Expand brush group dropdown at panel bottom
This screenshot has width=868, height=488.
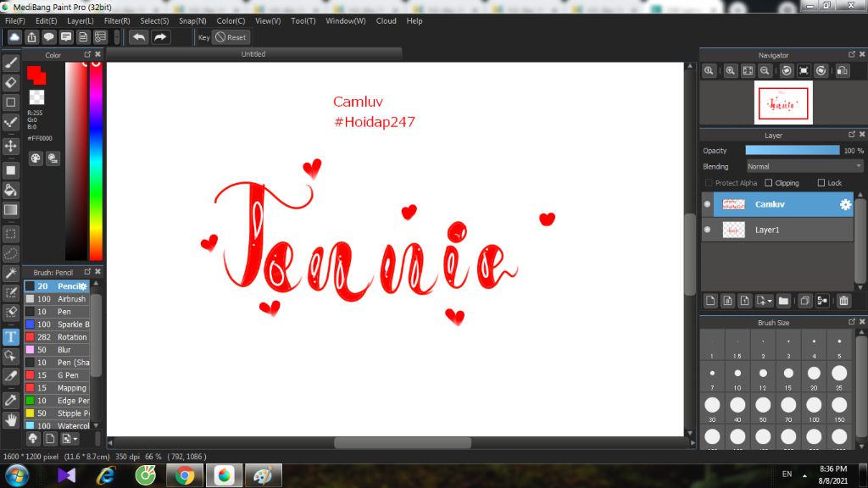point(75,439)
